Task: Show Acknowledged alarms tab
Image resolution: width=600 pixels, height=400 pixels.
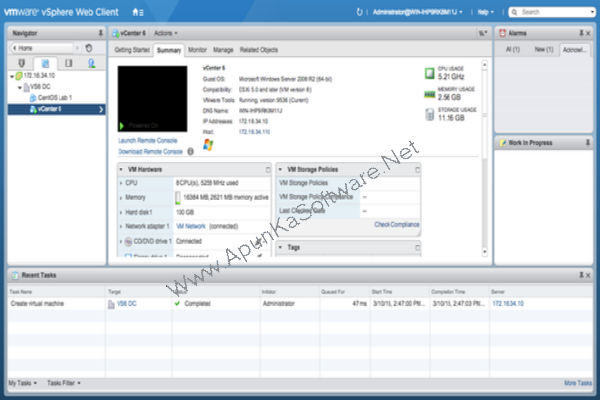Action: 575,50
